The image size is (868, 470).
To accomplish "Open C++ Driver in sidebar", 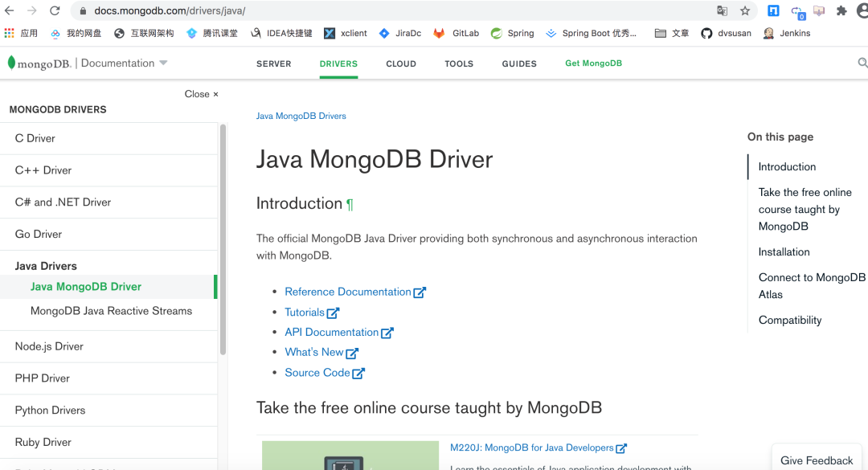I will pos(108,170).
